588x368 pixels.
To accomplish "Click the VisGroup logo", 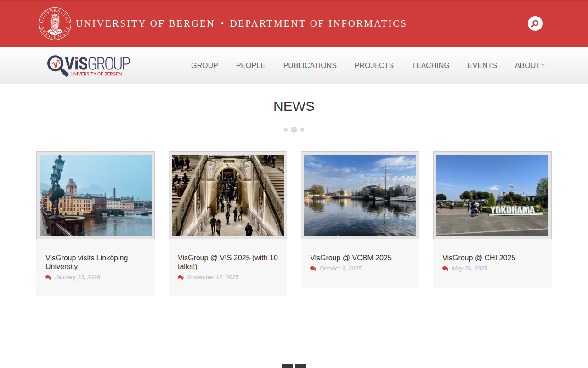I will [89, 66].
